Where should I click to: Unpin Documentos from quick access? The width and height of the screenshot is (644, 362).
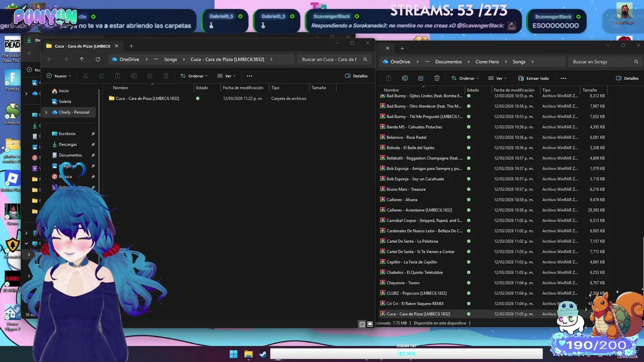tap(93, 155)
